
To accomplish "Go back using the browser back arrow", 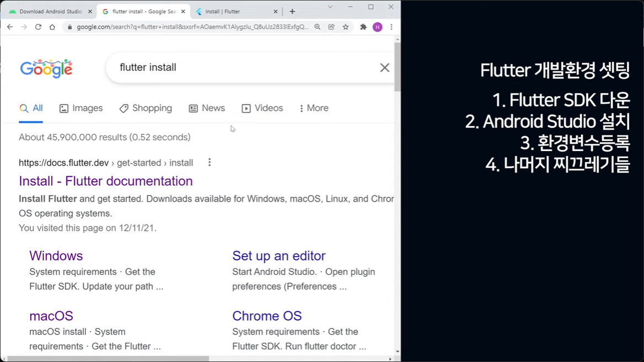I will coord(10,27).
